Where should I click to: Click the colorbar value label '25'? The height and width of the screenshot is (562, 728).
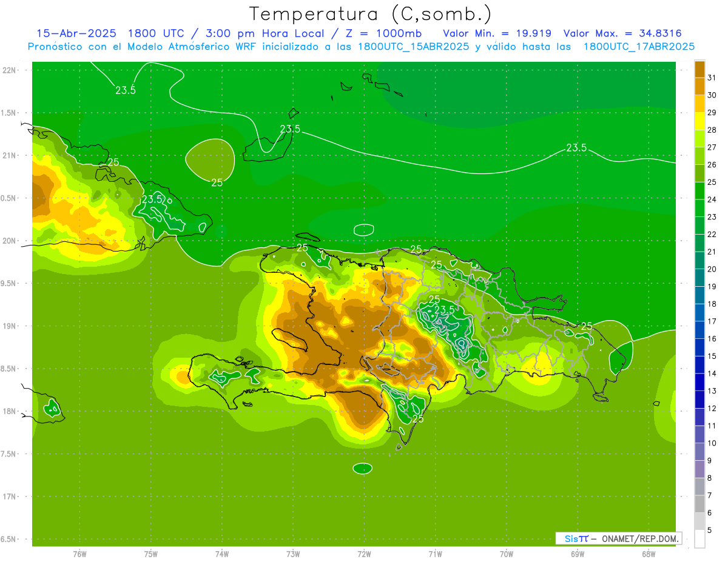coord(712,182)
